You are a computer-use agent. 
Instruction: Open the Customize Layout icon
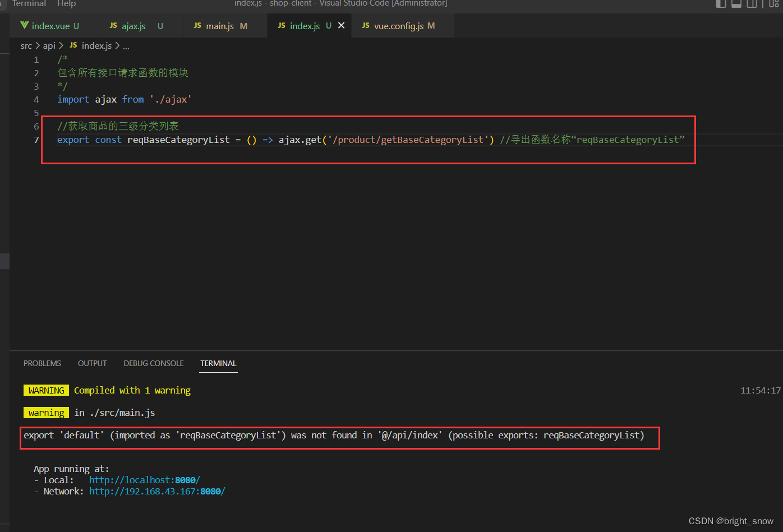(x=773, y=3)
